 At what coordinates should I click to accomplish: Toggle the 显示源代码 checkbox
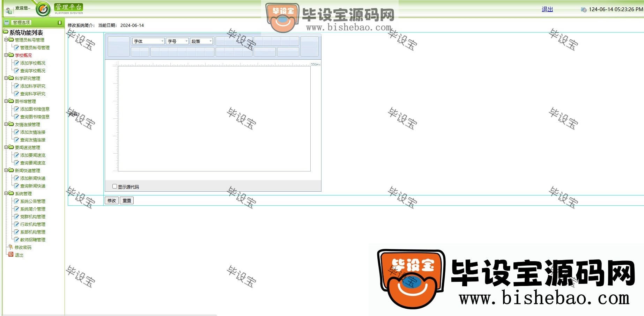point(114,186)
